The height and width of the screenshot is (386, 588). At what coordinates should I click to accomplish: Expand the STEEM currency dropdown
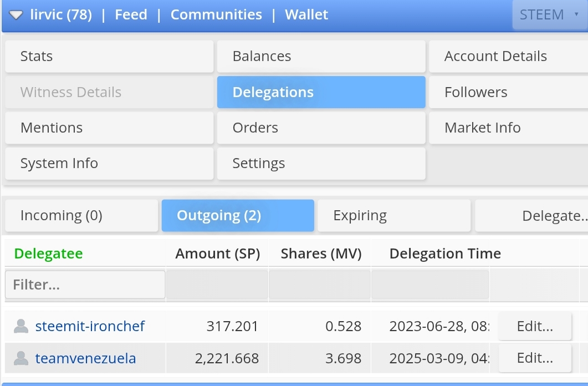550,14
